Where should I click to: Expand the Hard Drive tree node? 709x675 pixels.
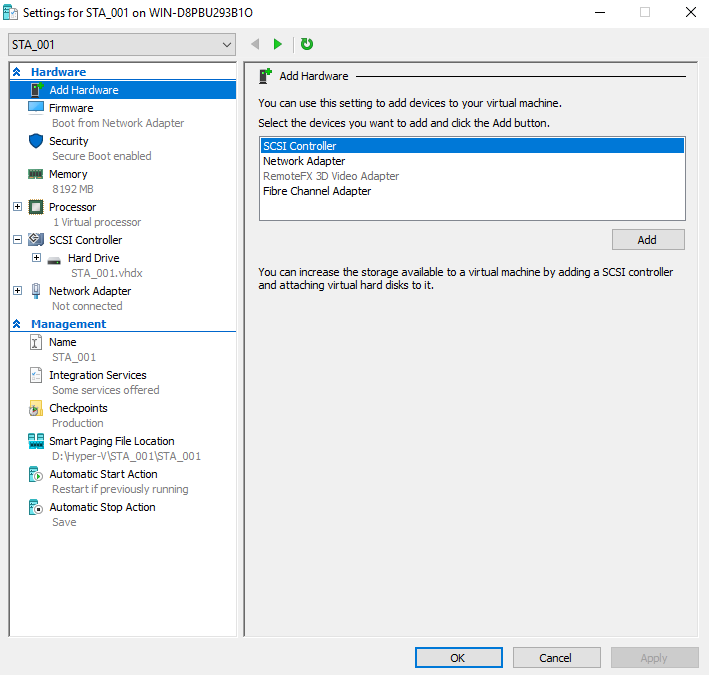pyautogui.click(x=37, y=258)
